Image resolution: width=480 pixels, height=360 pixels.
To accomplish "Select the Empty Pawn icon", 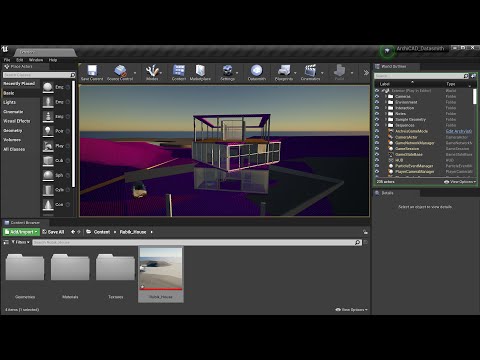I will (48, 117).
